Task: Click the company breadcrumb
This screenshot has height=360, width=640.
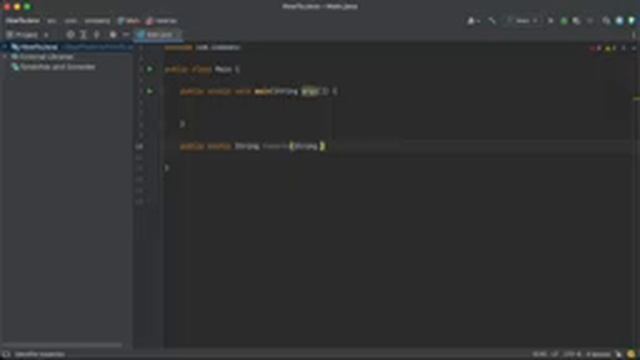Action: (97, 20)
